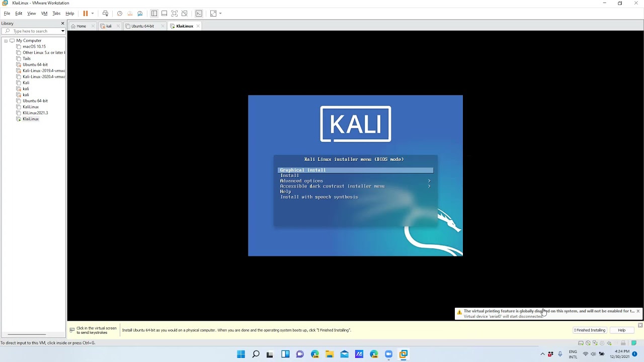This screenshot has height=362, width=644.
Task: Select KliLinux2021.3 in the library
Action: click(x=35, y=113)
